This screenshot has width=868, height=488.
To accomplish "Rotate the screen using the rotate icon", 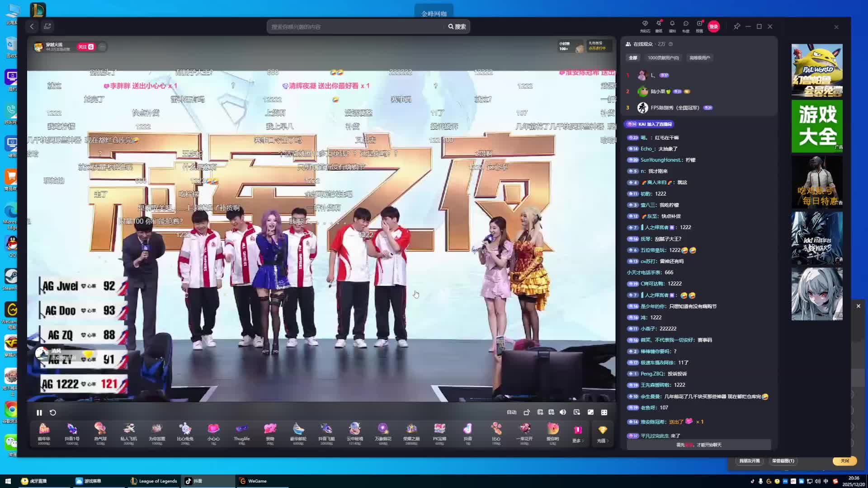I will click(527, 412).
